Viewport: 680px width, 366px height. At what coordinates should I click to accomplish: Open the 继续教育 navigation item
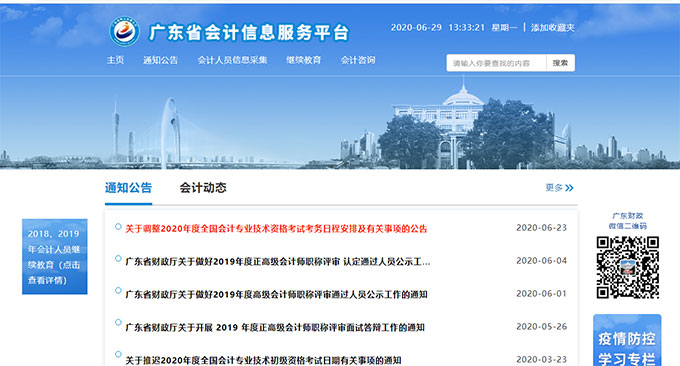pyautogui.click(x=304, y=60)
